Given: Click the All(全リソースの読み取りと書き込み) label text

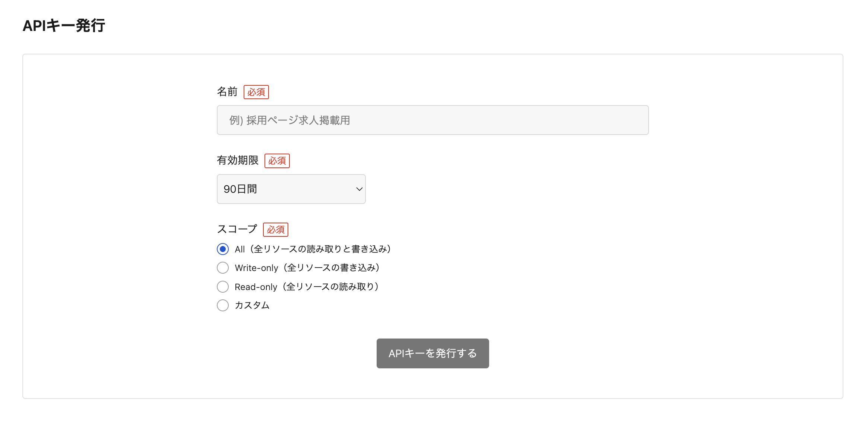Looking at the screenshot, I should pyautogui.click(x=313, y=249).
